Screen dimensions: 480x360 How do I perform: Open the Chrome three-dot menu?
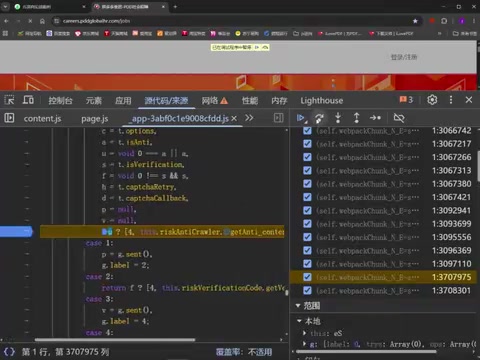point(474,21)
